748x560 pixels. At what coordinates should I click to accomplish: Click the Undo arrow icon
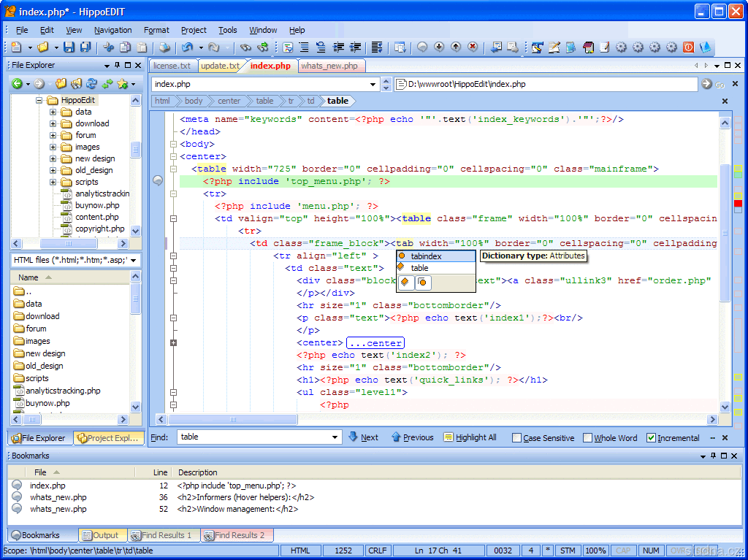click(187, 47)
